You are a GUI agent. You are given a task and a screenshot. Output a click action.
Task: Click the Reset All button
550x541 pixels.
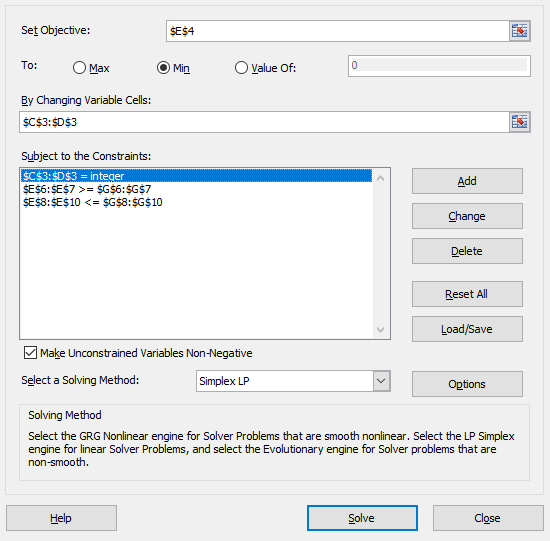467,294
